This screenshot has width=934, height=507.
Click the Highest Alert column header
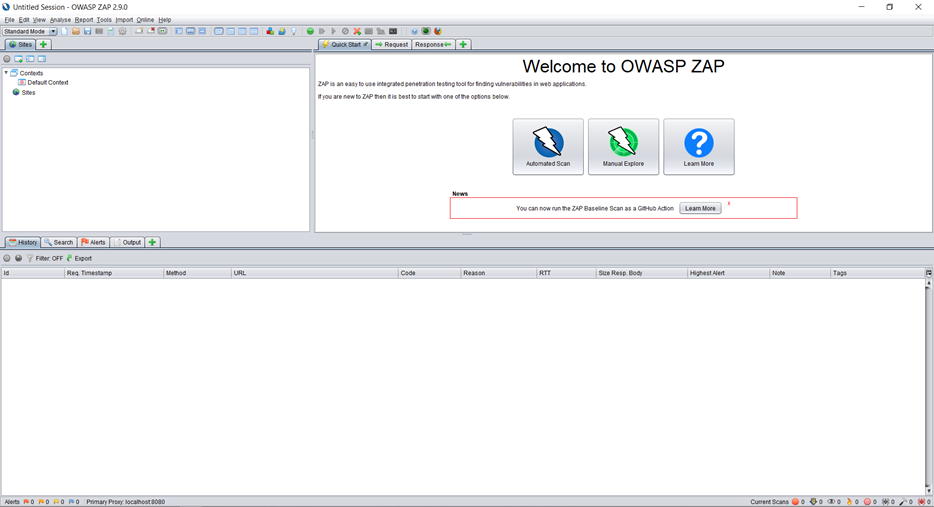pos(728,273)
